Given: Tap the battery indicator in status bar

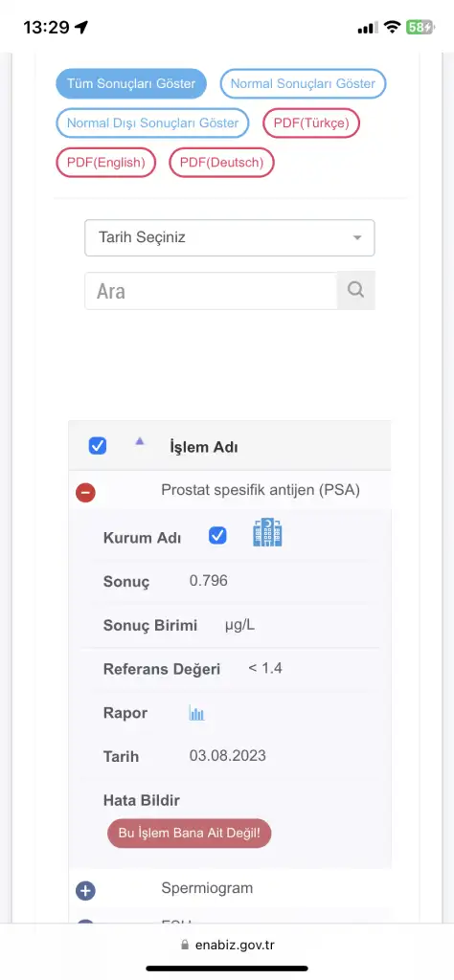Looking at the screenshot, I should click(x=419, y=27).
